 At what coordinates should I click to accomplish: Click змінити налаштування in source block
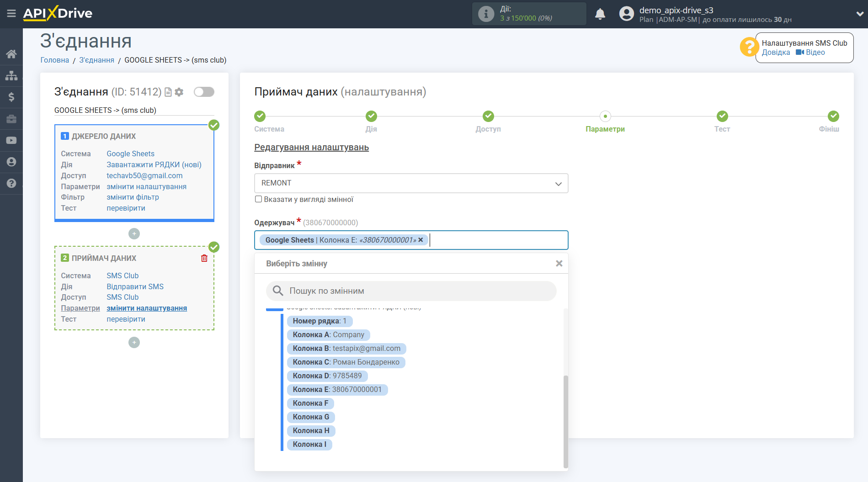146,186
